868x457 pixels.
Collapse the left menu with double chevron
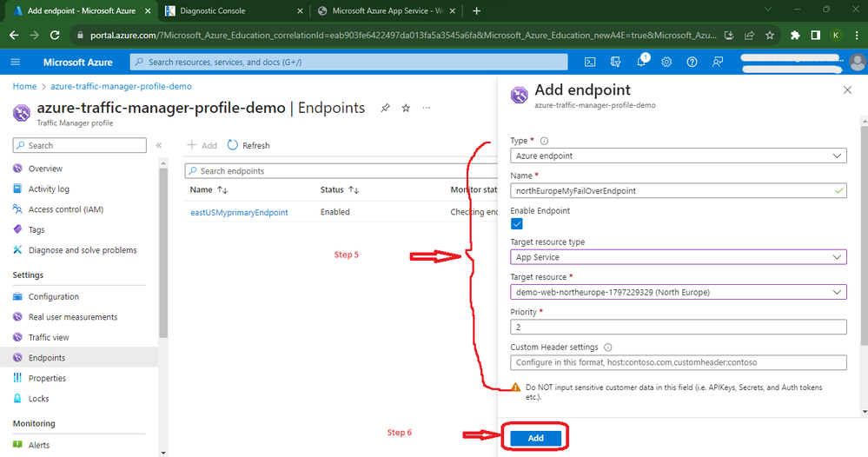pyautogui.click(x=159, y=145)
